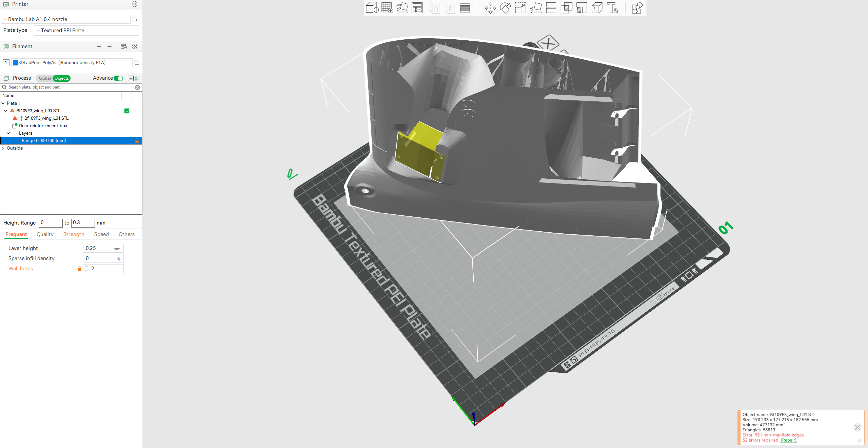Viewport: 868px width, 448px height.
Task: Click the Arrange all objects icon
Action: [417, 8]
